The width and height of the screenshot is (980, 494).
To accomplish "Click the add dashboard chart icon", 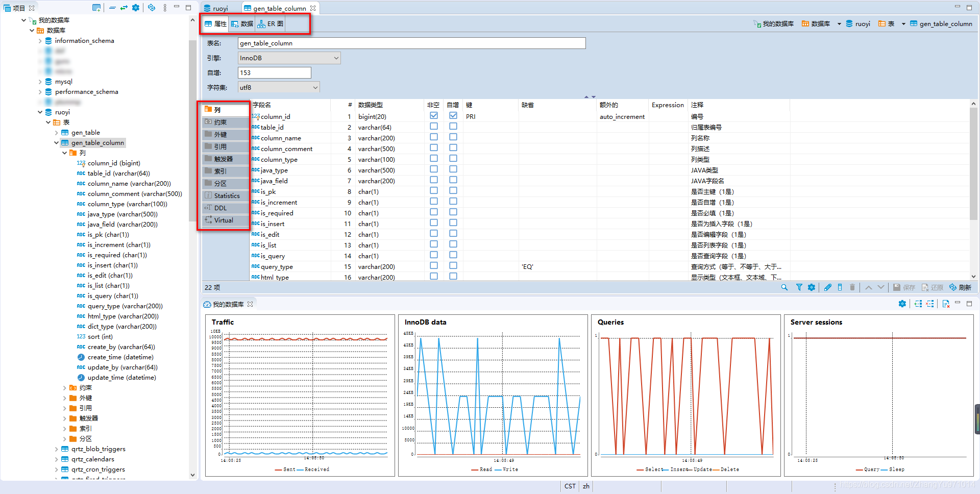I will [x=918, y=304].
